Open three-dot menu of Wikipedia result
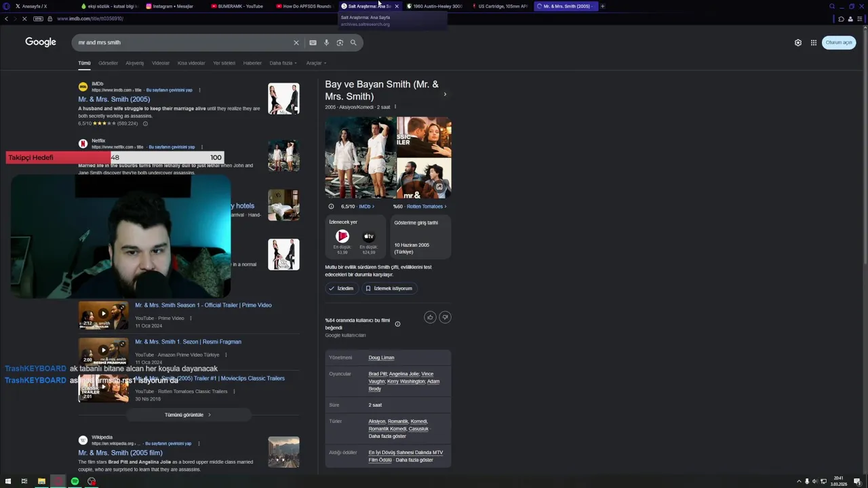Screen dimensions: 868x488 click(198, 444)
